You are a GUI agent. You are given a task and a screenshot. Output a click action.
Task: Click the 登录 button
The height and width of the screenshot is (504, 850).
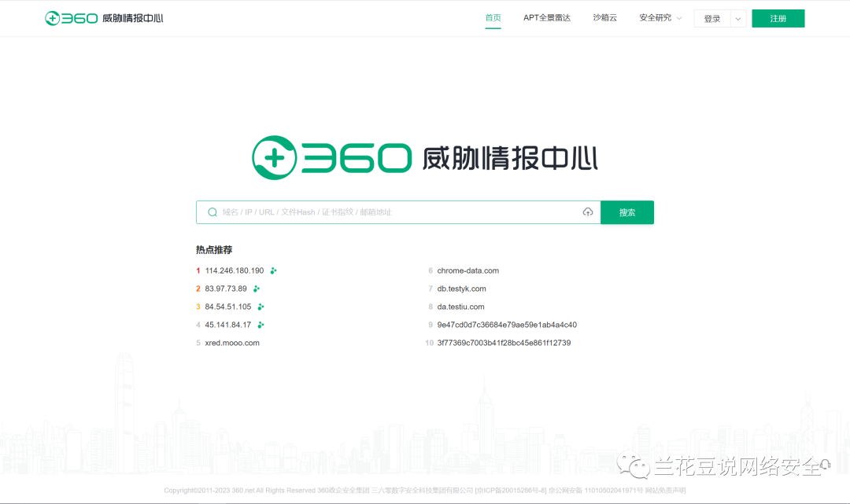pyautogui.click(x=711, y=18)
